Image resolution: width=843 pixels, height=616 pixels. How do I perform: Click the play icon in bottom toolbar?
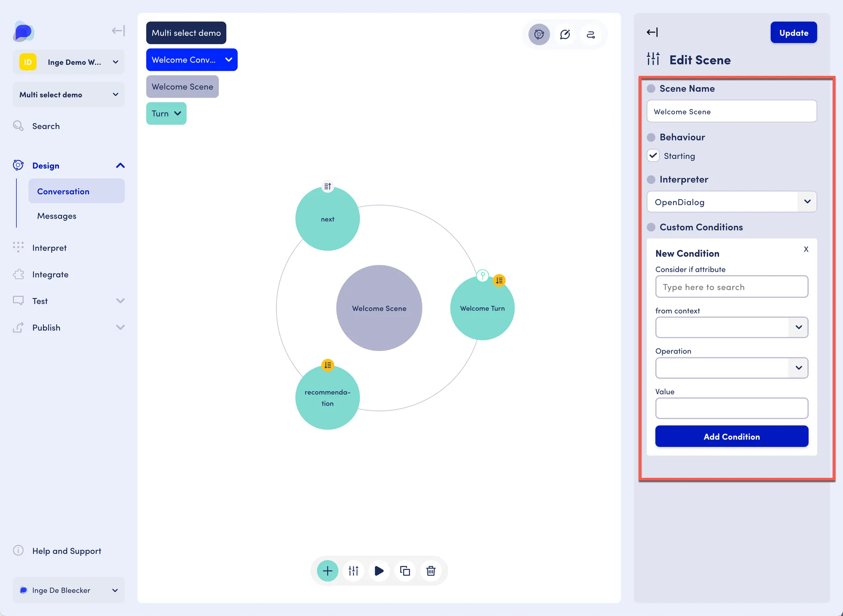click(x=379, y=571)
